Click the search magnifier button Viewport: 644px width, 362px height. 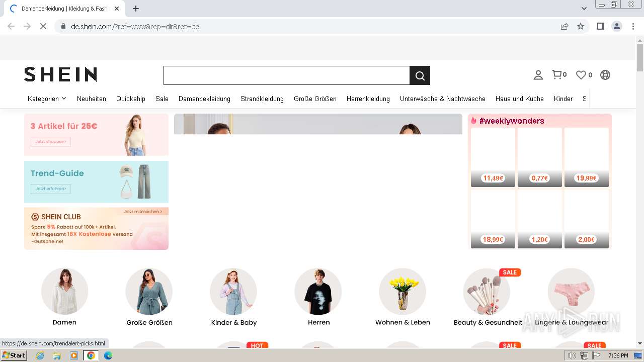point(420,75)
